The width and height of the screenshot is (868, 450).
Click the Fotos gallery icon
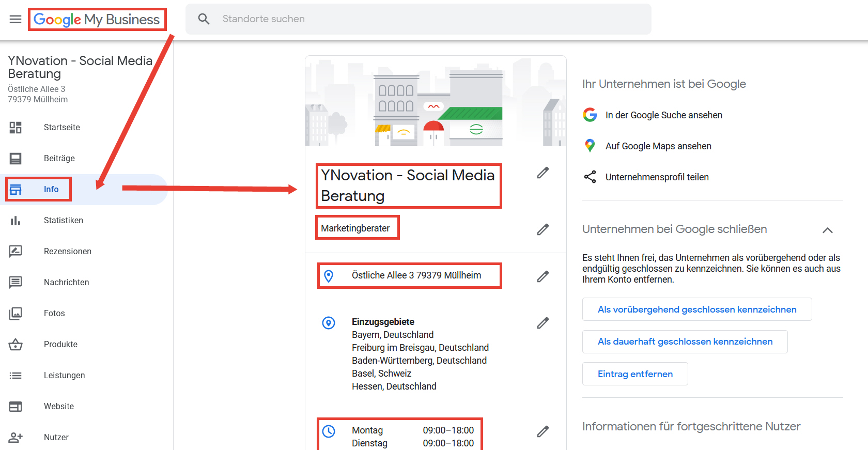16,314
